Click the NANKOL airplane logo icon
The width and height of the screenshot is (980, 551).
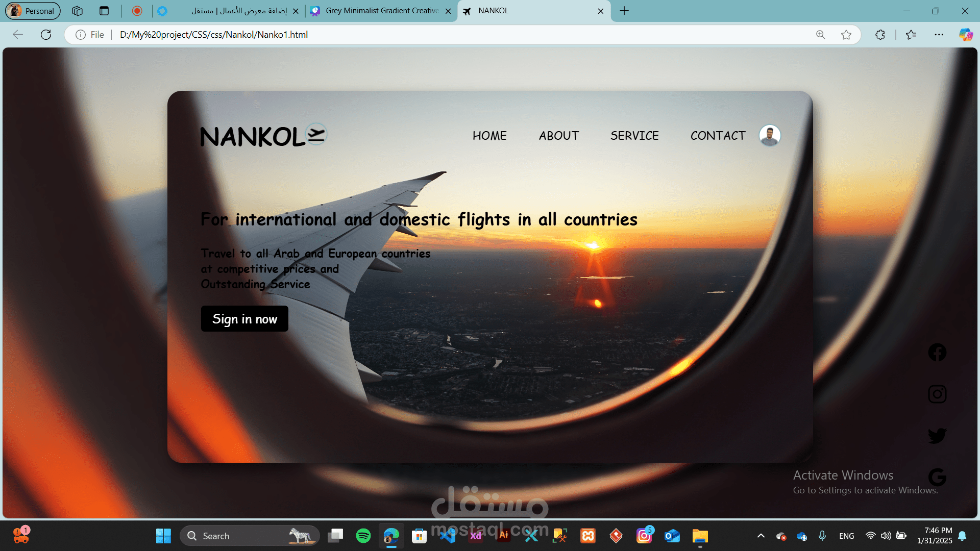[316, 134]
